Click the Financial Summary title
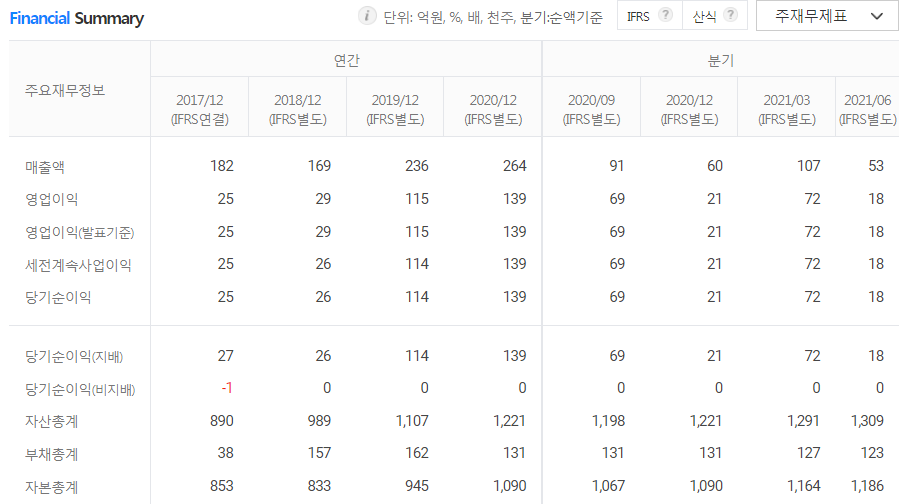Image resolution: width=908 pixels, height=504 pixels. click(76, 18)
